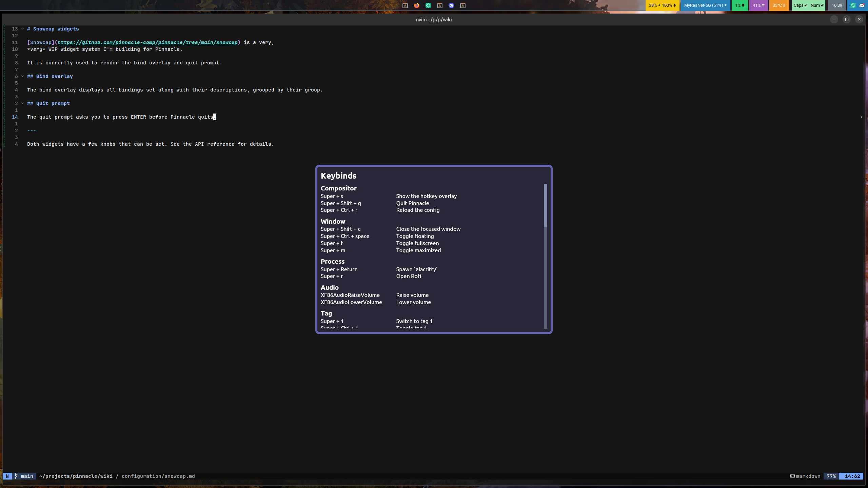
Task: Click the 'N' normal mode indicator
Action: pyautogui.click(x=7, y=476)
